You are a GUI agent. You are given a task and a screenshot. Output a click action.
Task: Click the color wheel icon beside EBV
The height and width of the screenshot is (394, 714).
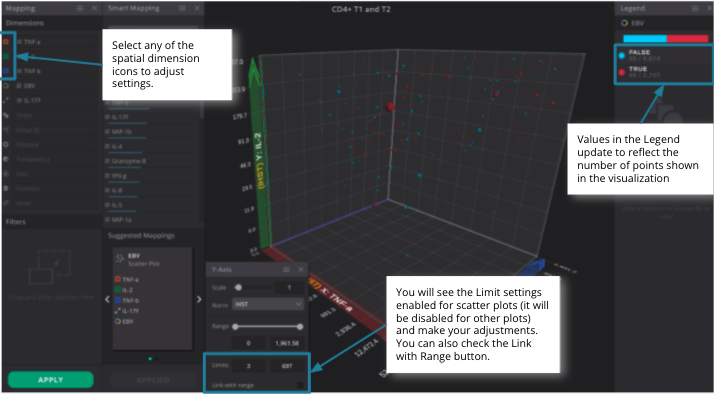click(6, 86)
